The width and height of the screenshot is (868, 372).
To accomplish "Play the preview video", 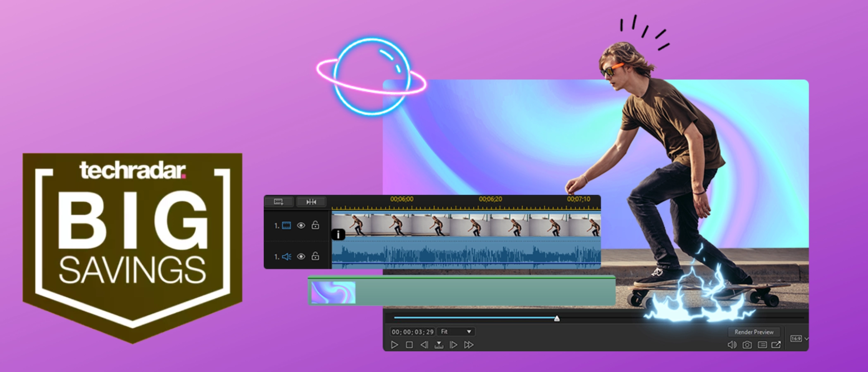I will [x=394, y=345].
